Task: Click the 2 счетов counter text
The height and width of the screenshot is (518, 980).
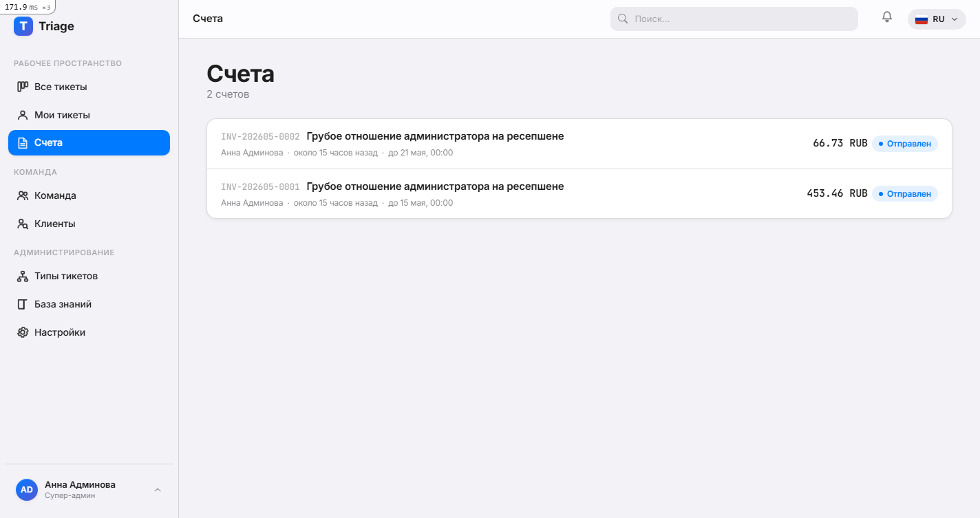Action: pos(228,94)
